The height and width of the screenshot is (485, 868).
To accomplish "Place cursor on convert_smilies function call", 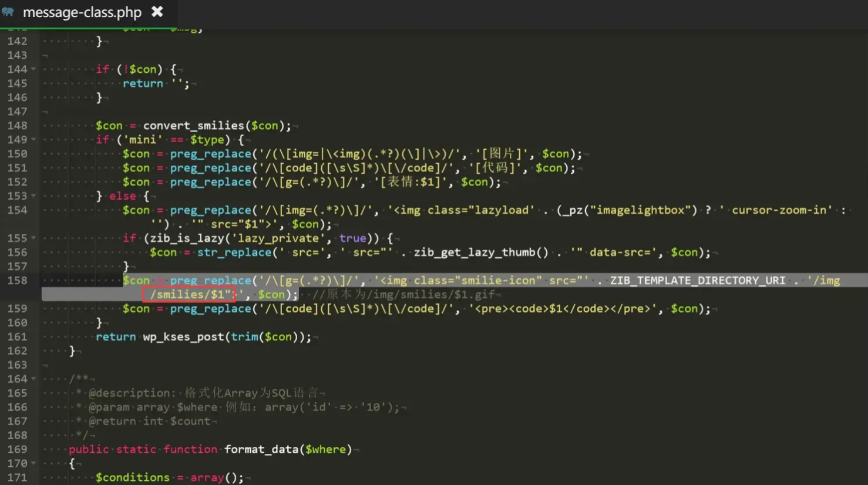I will (193, 126).
